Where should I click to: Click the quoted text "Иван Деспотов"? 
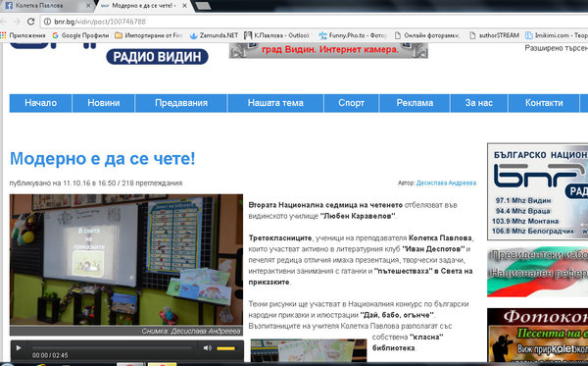433,248
